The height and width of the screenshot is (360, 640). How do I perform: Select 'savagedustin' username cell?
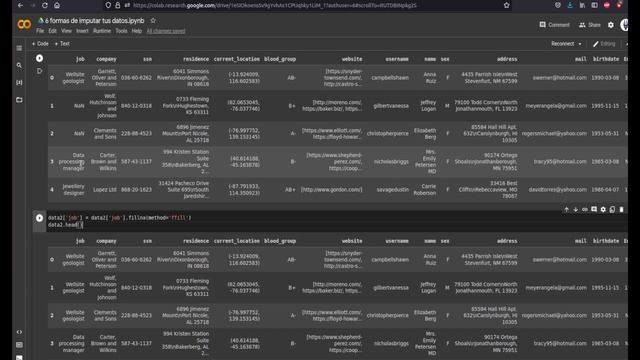(392, 190)
